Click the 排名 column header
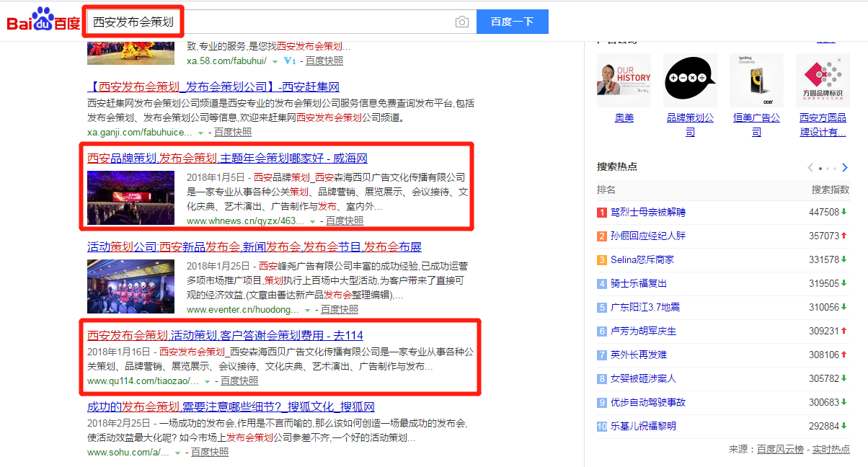The width and height of the screenshot is (868, 467). pos(606,190)
